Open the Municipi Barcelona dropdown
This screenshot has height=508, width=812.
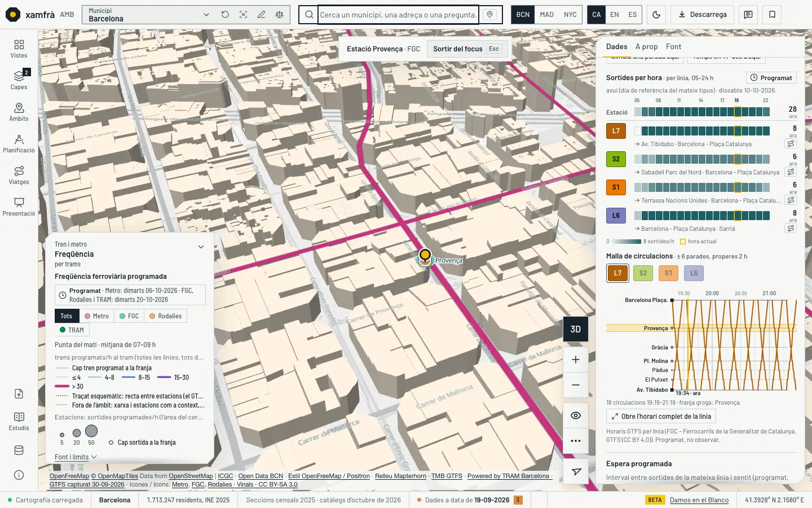click(149, 15)
